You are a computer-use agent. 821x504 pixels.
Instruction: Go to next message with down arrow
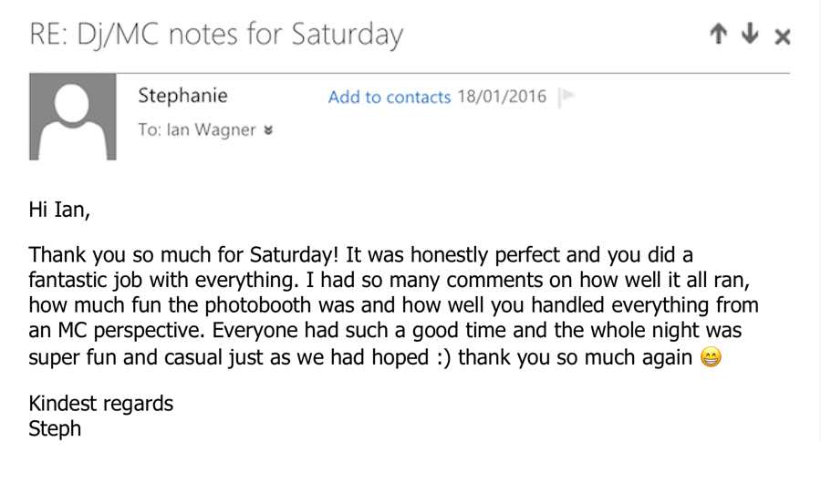[750, 35]
